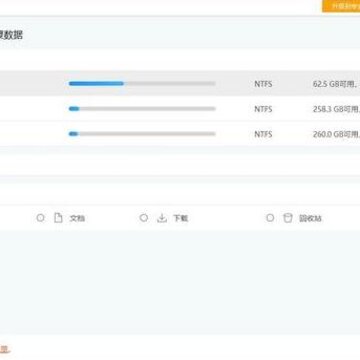Select the 回收站 radio button
The height and width of the screenshot is (360, 360).
click(x=270, y=218)
